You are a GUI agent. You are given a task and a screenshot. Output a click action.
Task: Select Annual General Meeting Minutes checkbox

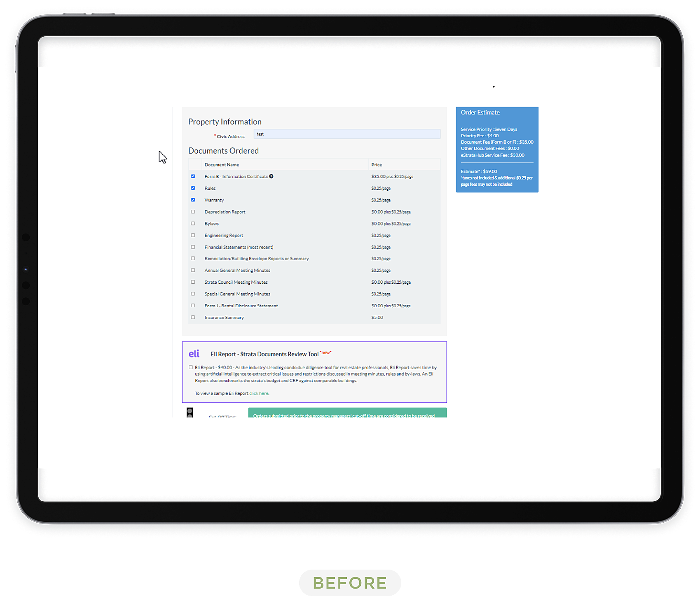pyautogui.click(x=193, y=271)
